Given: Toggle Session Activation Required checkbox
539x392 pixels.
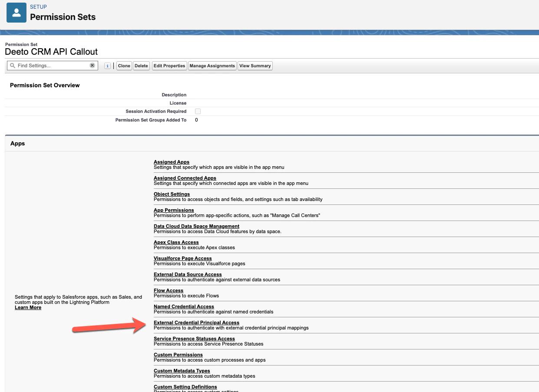Looking at the screenshot, I should pyautogui.click(x=198, y=112).
